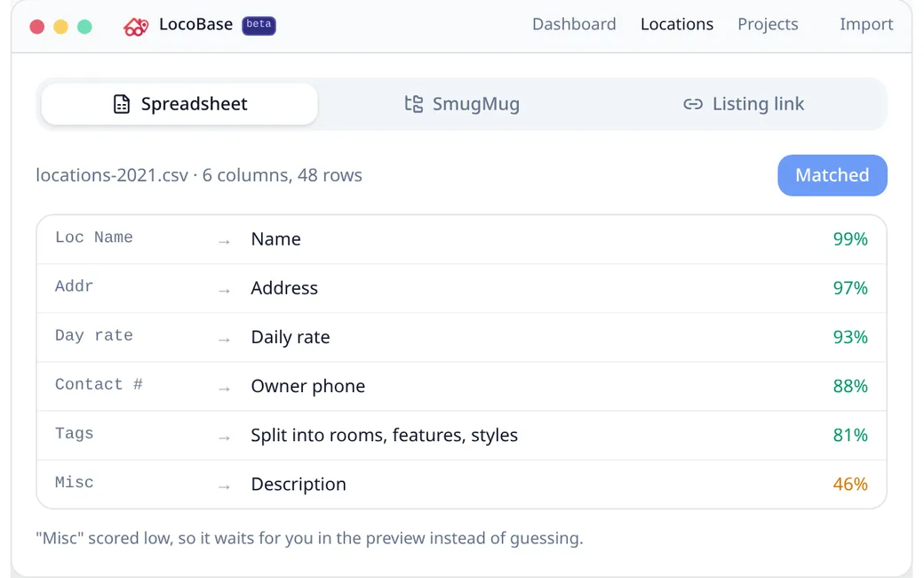Click the 99% confidence score
The width and height of the screenshot is (924, 578).
tap(850, 239)
